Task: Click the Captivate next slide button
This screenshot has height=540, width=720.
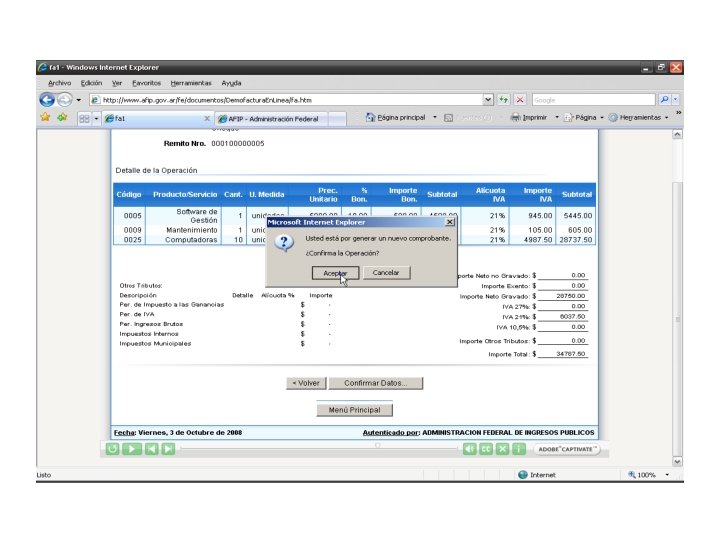Action: point(168,449)
